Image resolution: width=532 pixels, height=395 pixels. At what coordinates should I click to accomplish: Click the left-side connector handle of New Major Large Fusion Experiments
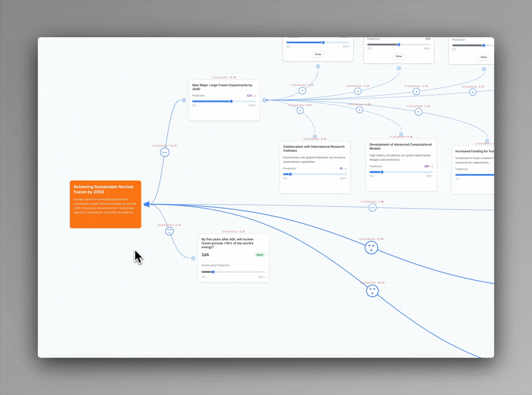click(184, 100)
